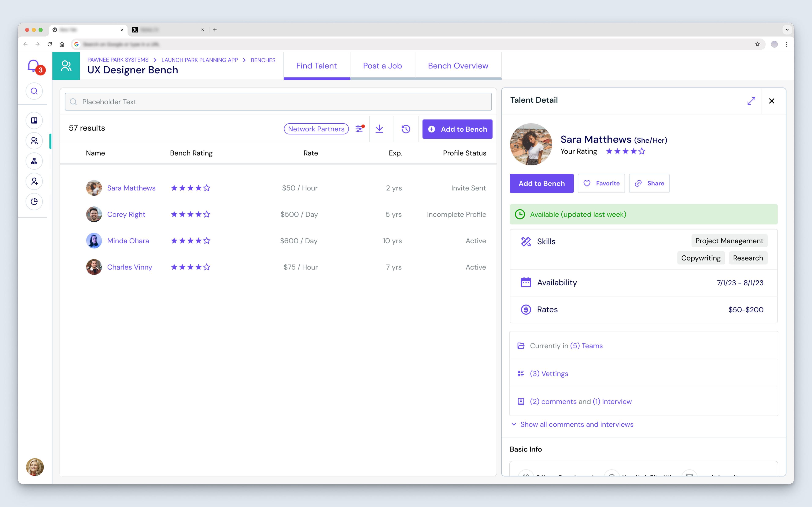Toggle Favorite for Sara Matthews
Screen dimensions: 812x507
601,183
